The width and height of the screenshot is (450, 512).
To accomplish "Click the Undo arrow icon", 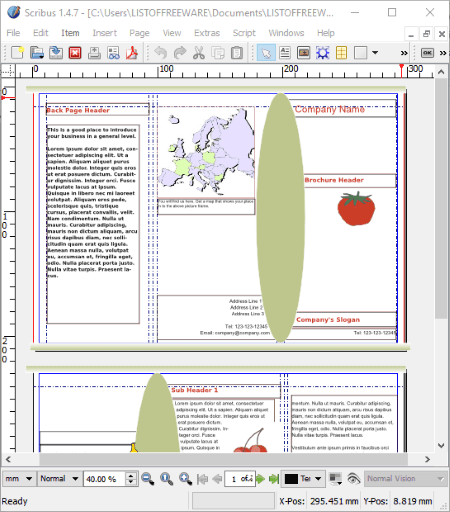I will point(161,53).
